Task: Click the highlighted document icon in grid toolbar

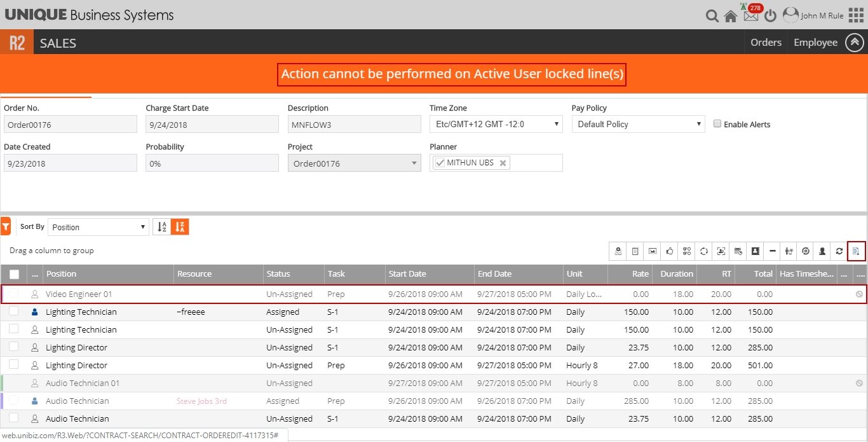Action: (856, 251)
